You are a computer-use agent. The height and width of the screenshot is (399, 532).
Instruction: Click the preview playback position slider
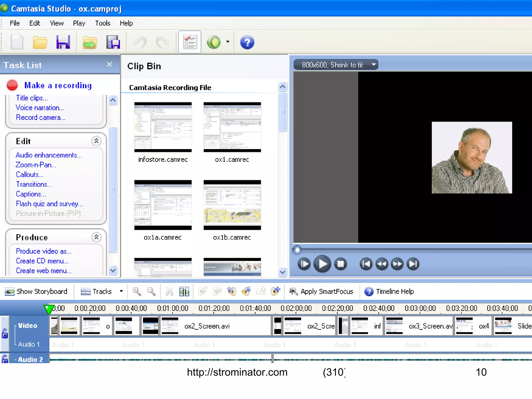pos(297,250)
